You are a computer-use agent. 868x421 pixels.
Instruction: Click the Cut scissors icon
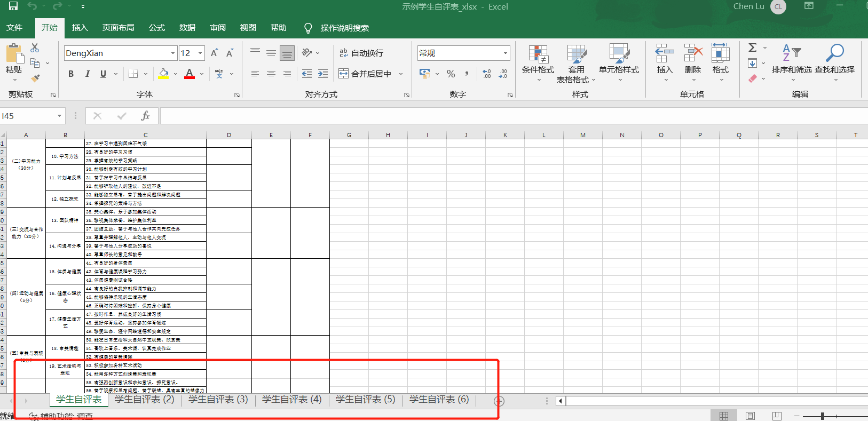tap(35, 48)
